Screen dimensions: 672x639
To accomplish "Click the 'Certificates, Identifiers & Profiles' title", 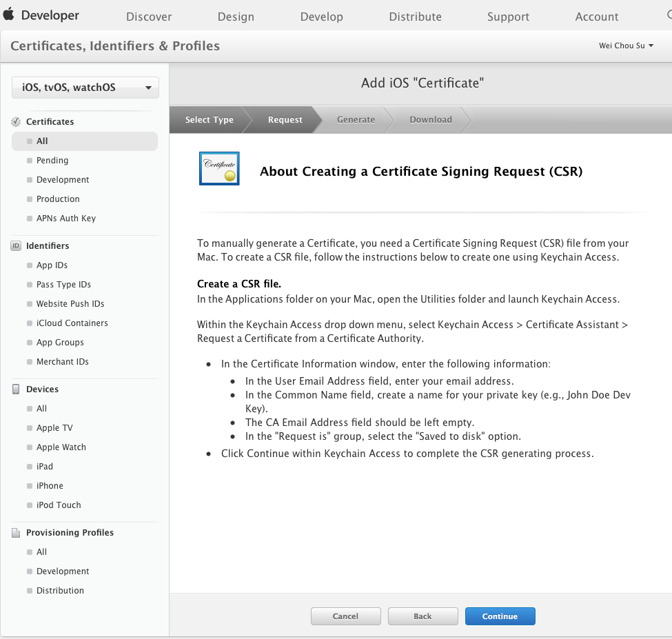I will coord(115,46).
